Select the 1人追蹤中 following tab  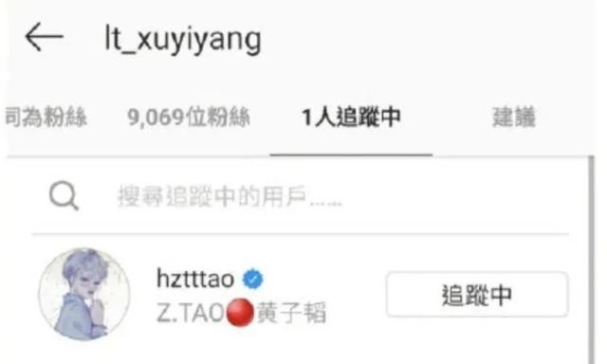[x=351, y=118]
